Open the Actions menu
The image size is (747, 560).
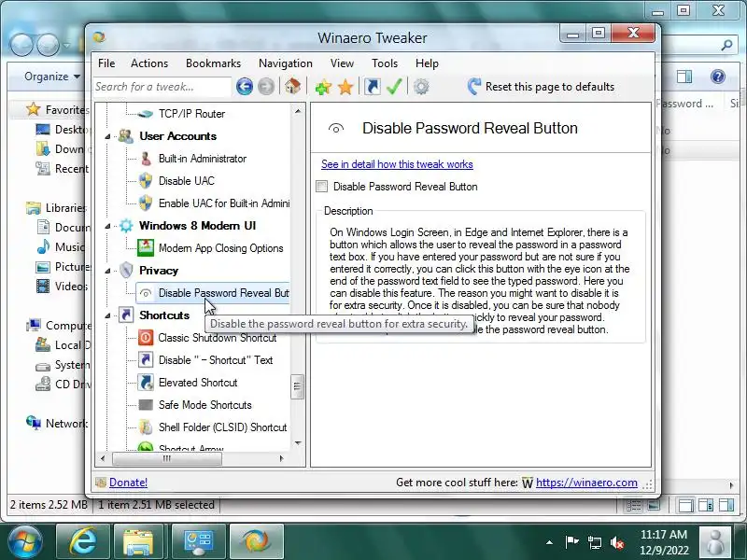(x=149, y=63)
